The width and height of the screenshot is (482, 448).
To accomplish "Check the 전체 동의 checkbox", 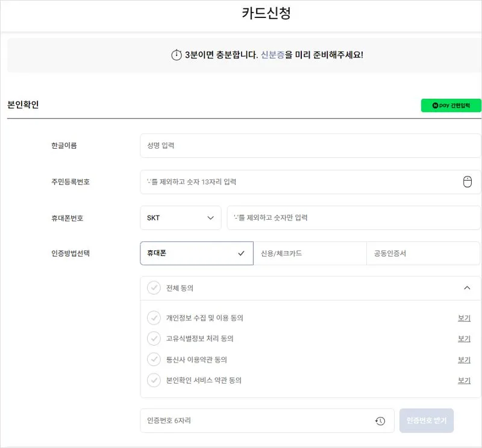I will click(x=154, y=288).
